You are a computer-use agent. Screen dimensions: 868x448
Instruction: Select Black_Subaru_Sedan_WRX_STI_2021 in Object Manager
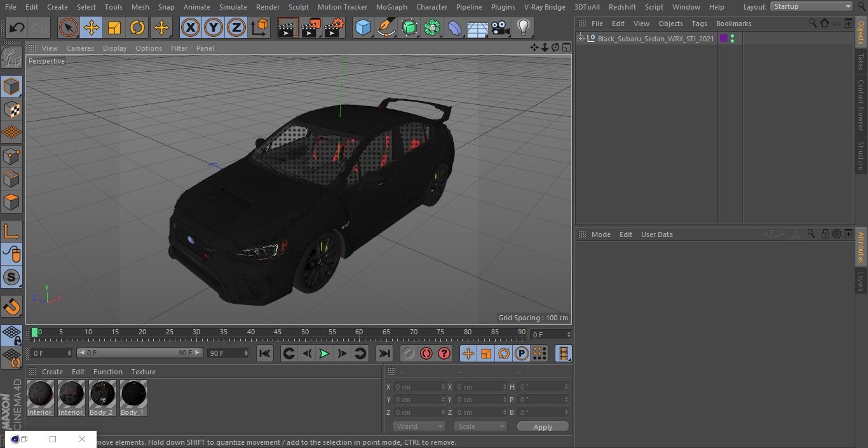[x=656, y=39]
